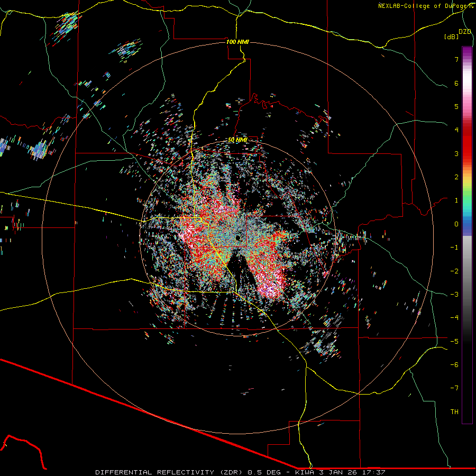Click the -4 value on the color scale

tap(454, 318)
